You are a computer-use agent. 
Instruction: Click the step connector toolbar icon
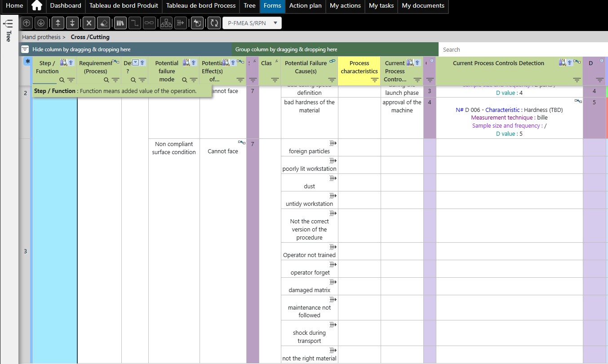point(134,23)
